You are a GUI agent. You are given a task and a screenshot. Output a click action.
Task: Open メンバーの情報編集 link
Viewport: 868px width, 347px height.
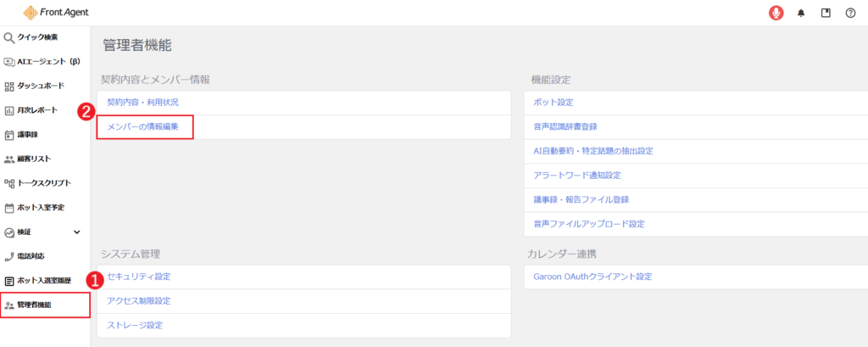tap(142, 126)
